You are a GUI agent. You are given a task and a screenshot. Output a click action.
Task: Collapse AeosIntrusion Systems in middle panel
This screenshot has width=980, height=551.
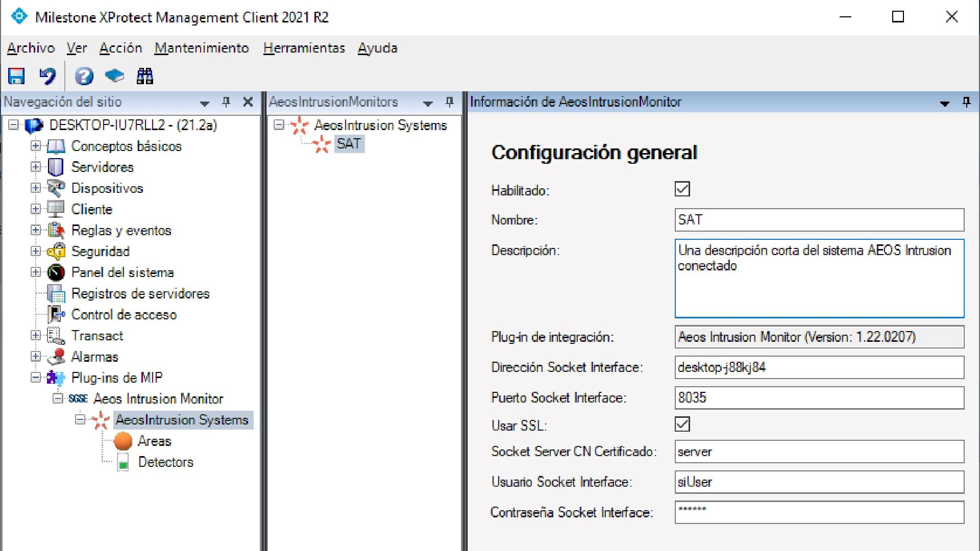(x=279, y=125)
